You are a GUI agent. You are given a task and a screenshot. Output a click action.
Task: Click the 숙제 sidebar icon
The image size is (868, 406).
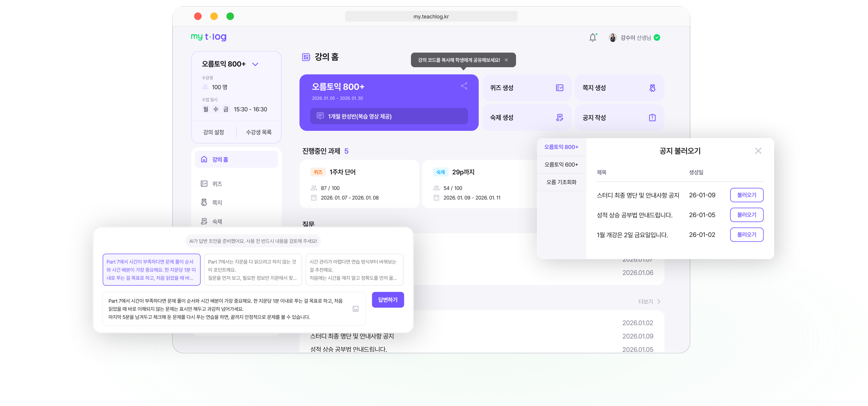204,221
